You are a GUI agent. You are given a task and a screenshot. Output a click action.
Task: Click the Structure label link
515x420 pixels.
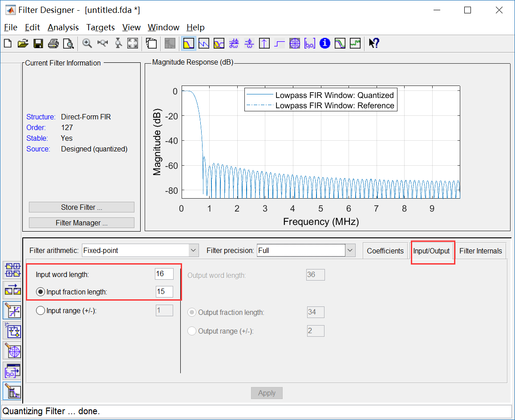(x=41, y=117)
